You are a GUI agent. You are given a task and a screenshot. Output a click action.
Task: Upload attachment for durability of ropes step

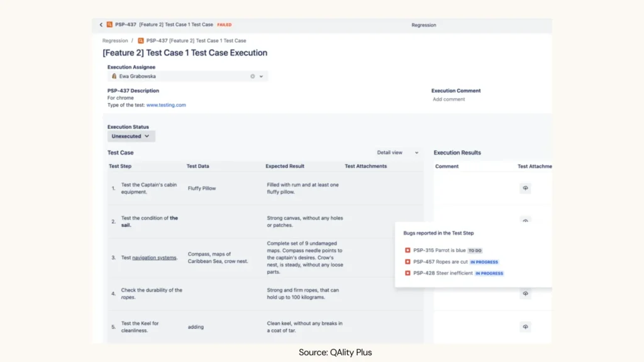tap(525, 293)
